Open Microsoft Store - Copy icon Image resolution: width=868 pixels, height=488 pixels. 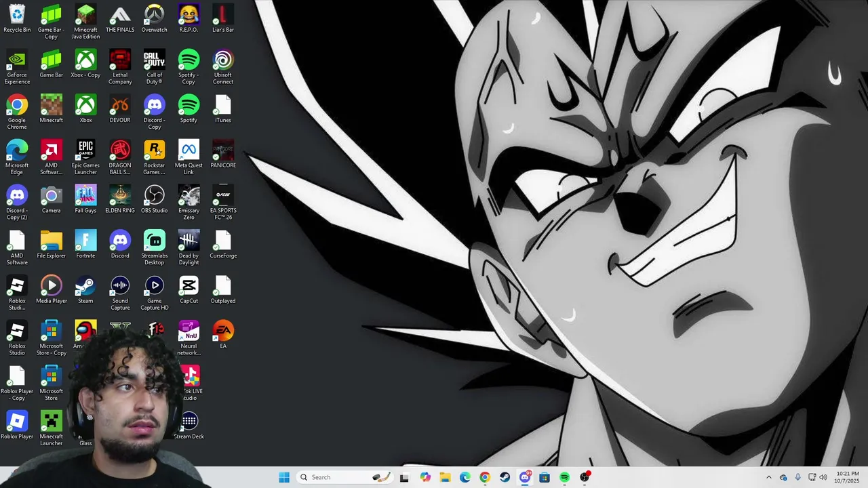coord(52,338)
